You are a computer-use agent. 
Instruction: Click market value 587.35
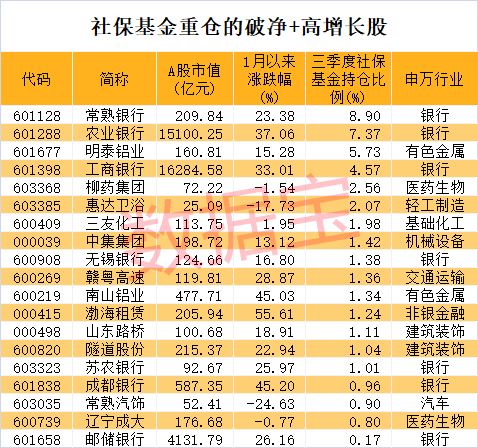pyautogui.click(x=199, y=386)
